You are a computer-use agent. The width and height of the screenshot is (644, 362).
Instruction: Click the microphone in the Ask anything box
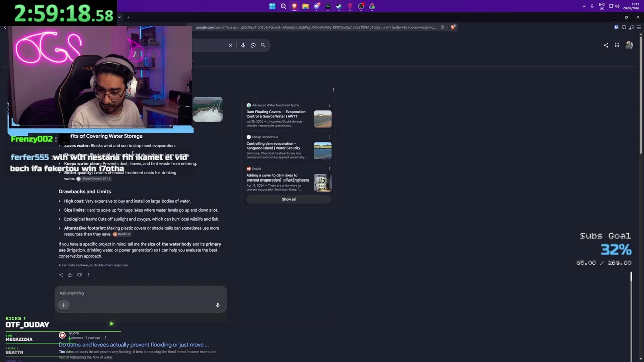click(x=218, y=305)
